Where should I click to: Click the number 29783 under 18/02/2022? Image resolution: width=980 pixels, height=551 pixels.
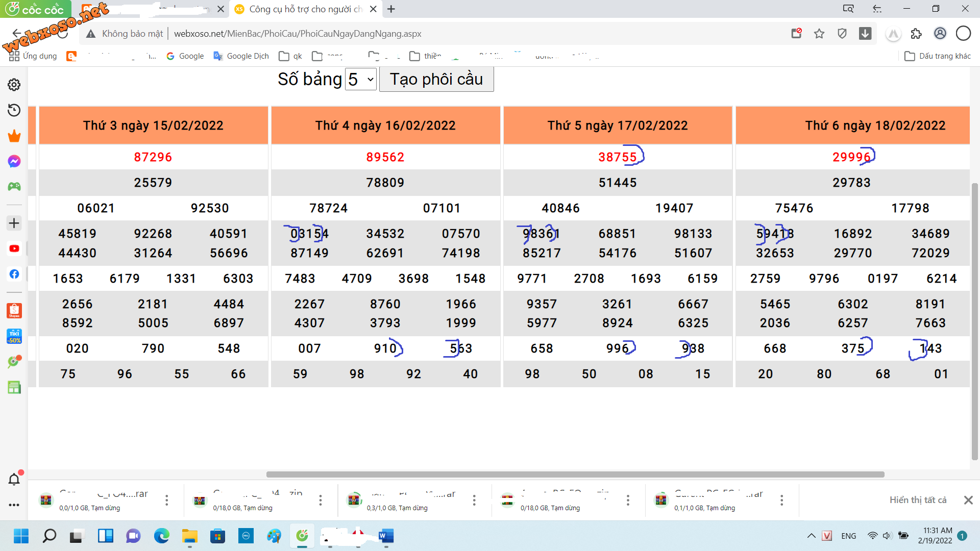point(851,183)
